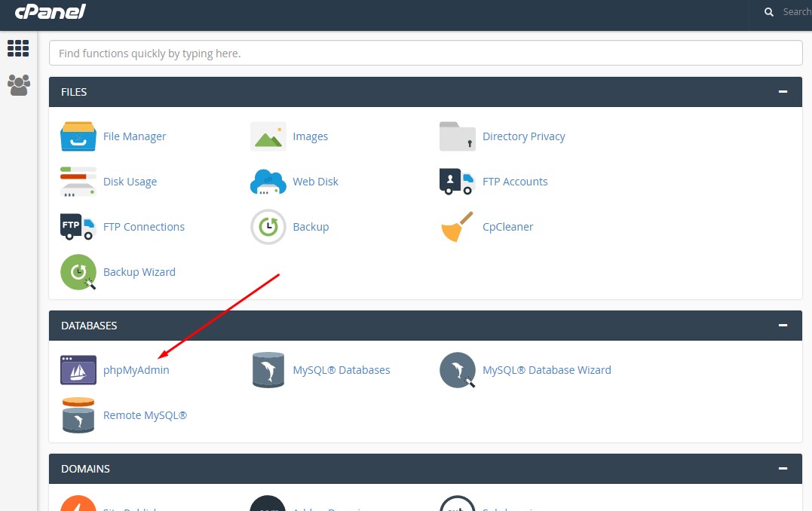Open the home grid icon in sidebar
This screenshot has height=511, width=812.
pos(18,48)
